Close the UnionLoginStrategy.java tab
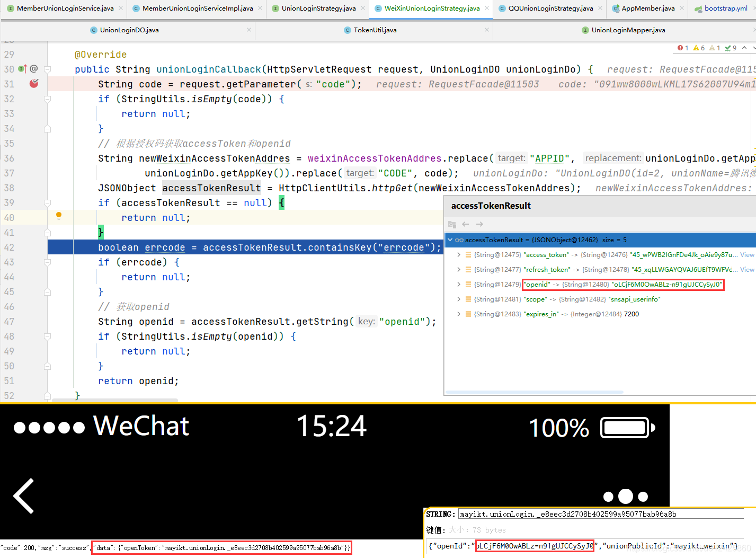The height and width of the screenshot is (558, 756). [x=363, y=8]
